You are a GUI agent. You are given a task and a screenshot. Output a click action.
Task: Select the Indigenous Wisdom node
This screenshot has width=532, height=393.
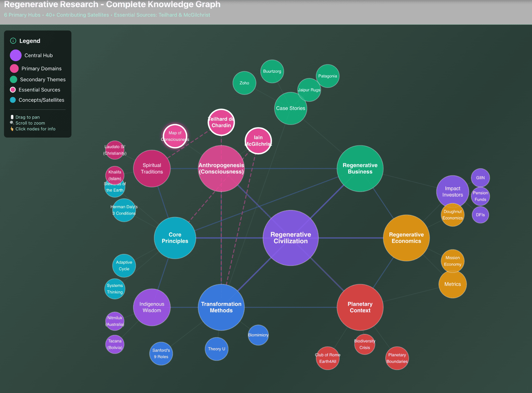pyautogui.click(x=152, y=307)
